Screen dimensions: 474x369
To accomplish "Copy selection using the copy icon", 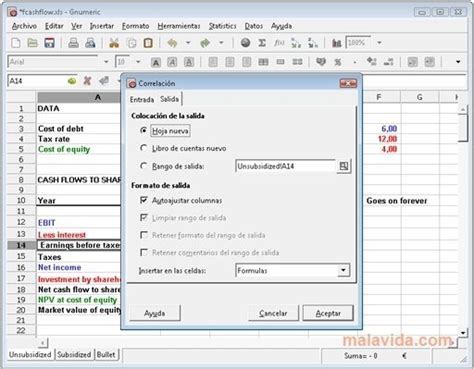I will pos(132,43).
